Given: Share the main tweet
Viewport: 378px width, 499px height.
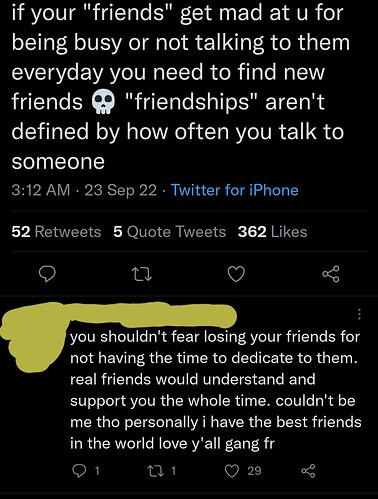Looking at the screenshot, I should (331, 274).
